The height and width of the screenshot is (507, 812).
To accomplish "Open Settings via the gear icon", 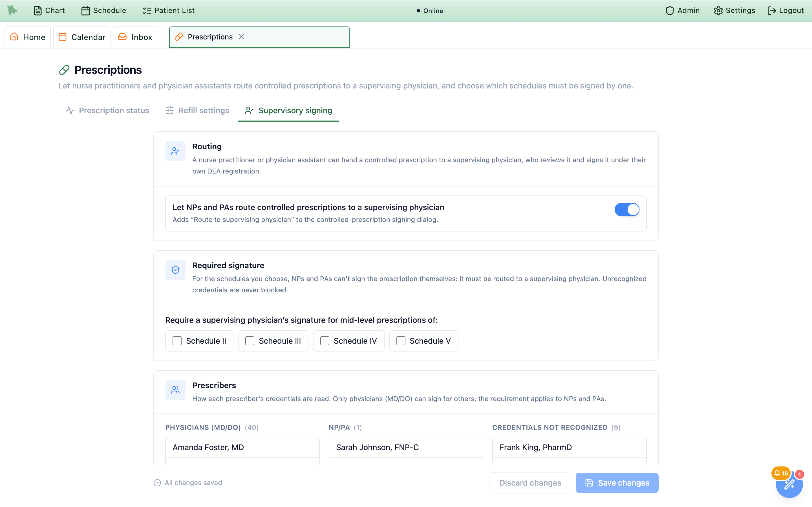I will (718, 11).
